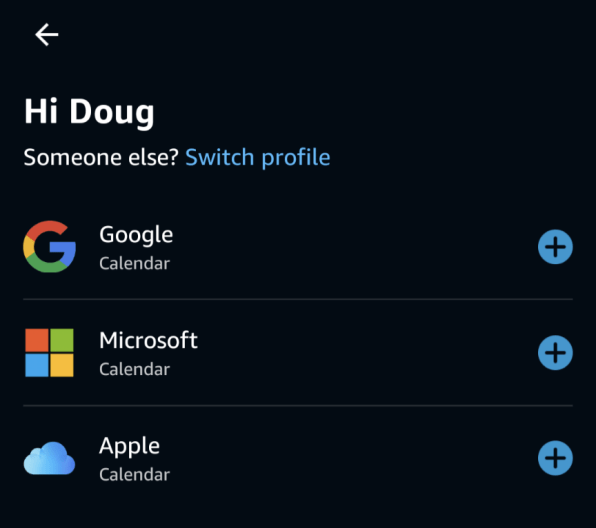Click the Calendar subtitle under Microsoft

[135, 369]
